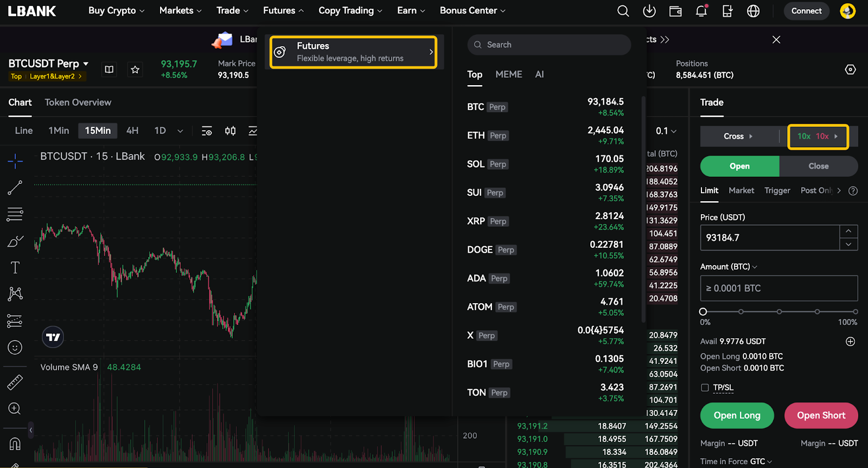This screenshot has width=868, height=468.
Task: Select the Text annotation tool
Action: [15, 267]
